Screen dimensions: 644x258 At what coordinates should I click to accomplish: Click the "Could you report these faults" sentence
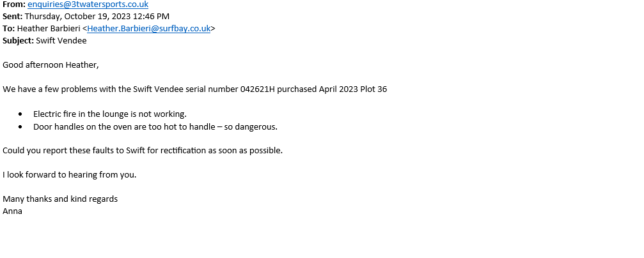pos(142,151)
